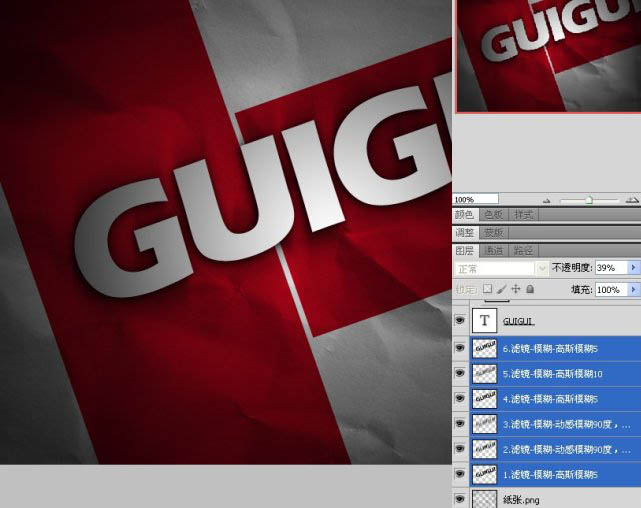This screenshot has height=508, width=641.
Task: Toggle lock transparent pixels icon
Action: pos(487,289)
